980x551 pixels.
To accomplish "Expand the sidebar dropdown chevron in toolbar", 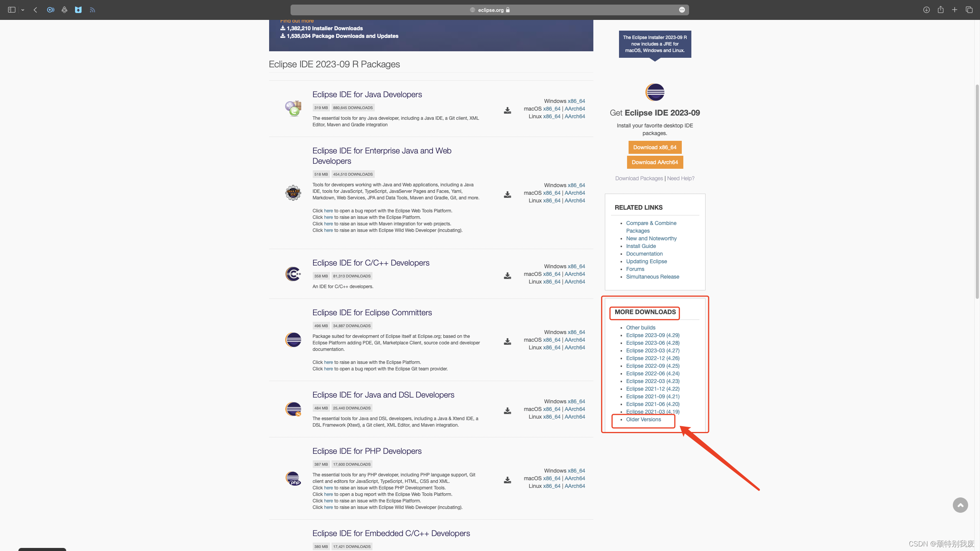I will coord(23,10).
